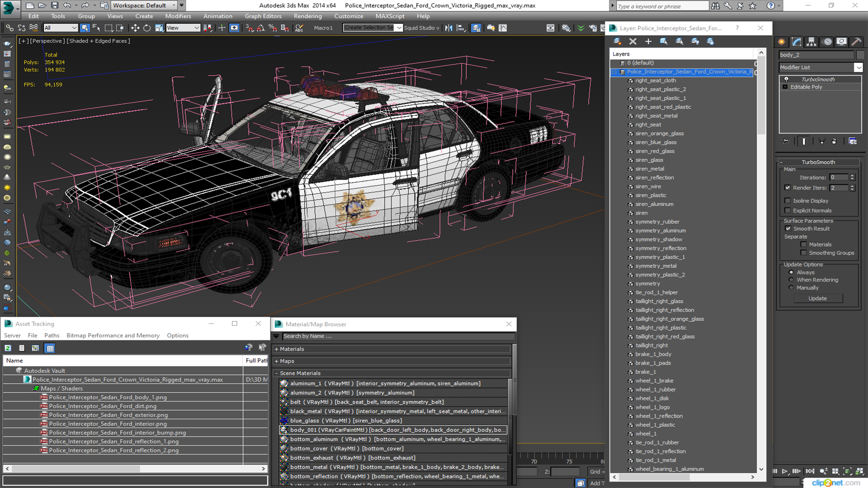Toggle the Angle Snap icon
Screen dimensions: 868x488
[261, 28]
